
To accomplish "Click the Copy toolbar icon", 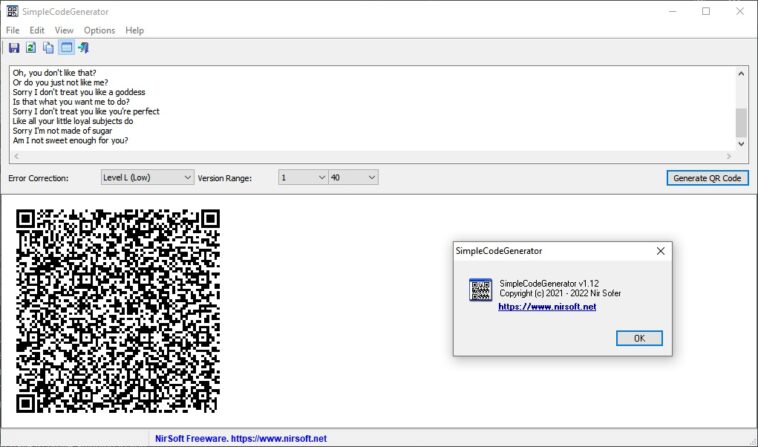I will pyautogui.click(x=48, y=47).
